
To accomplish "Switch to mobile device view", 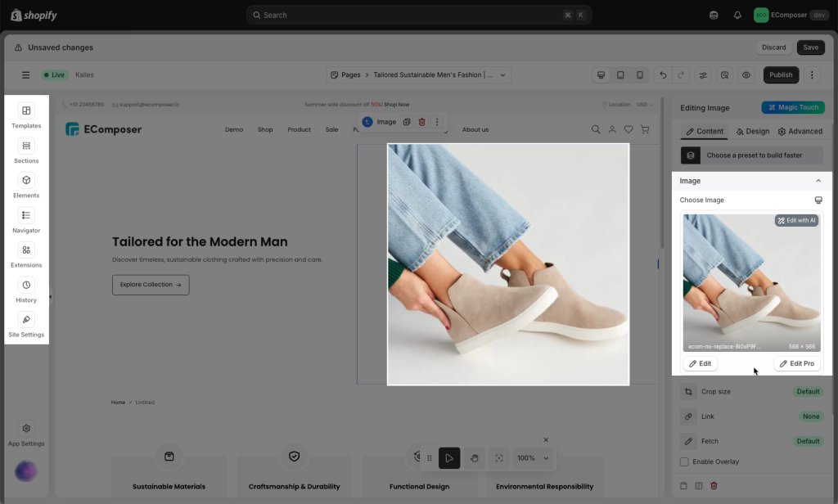I will (x=640, y=75).
